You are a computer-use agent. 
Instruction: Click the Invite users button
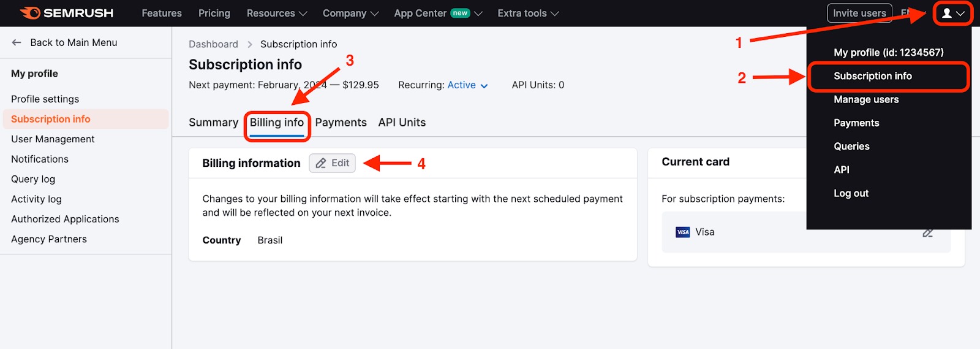pyautogui.click(x=859, y=13)
